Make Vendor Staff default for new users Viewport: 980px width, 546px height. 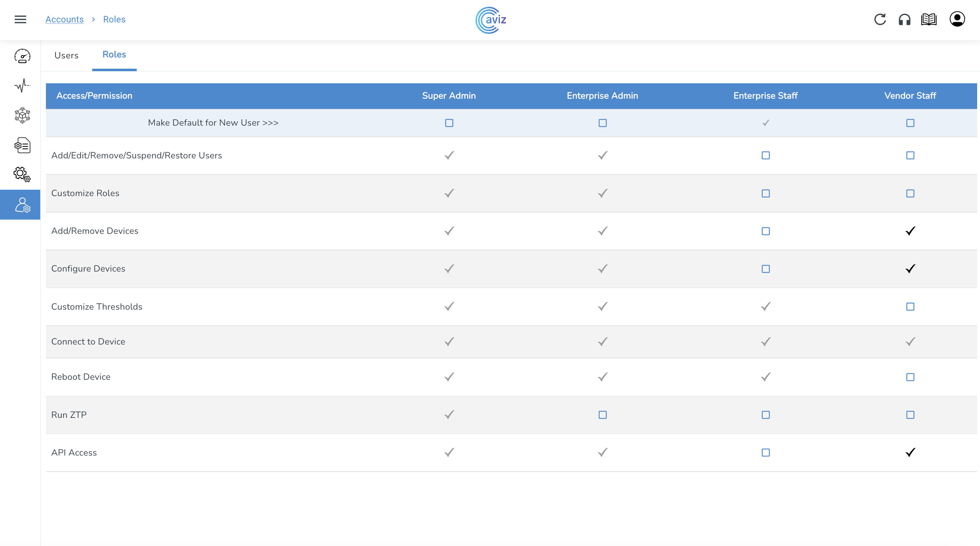tap(910, 123)
